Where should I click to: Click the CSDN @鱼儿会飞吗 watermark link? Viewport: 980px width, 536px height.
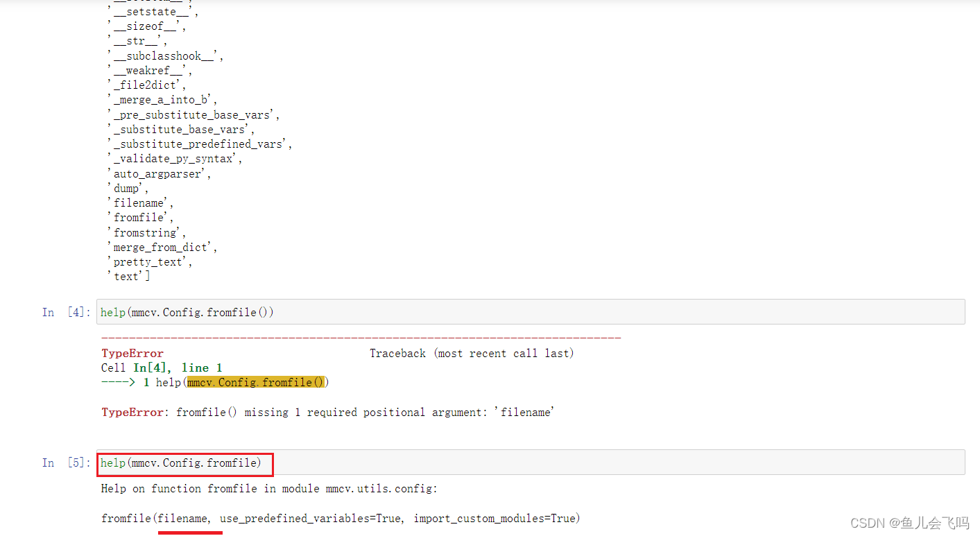pos(909,522)
